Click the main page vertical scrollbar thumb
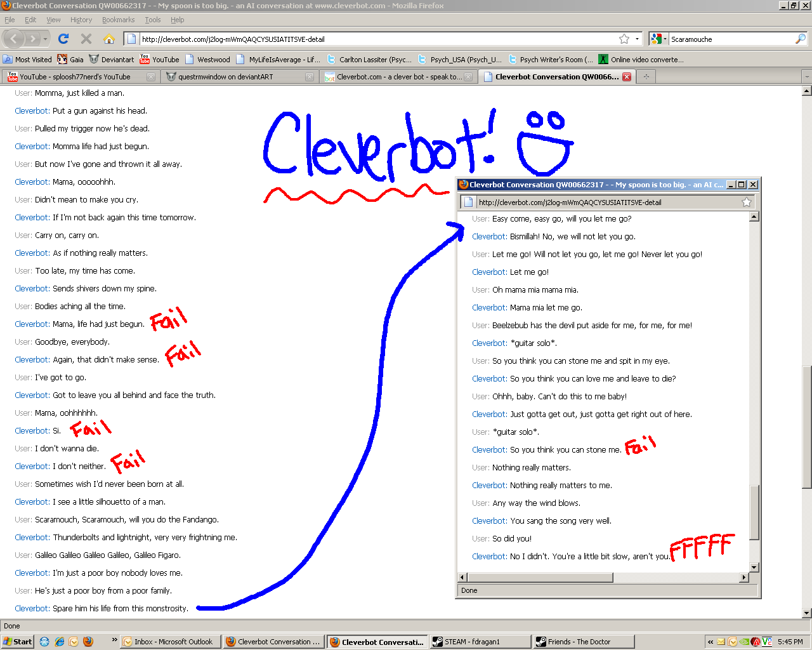This screenshot has width=812, height=650. (807, 428)
